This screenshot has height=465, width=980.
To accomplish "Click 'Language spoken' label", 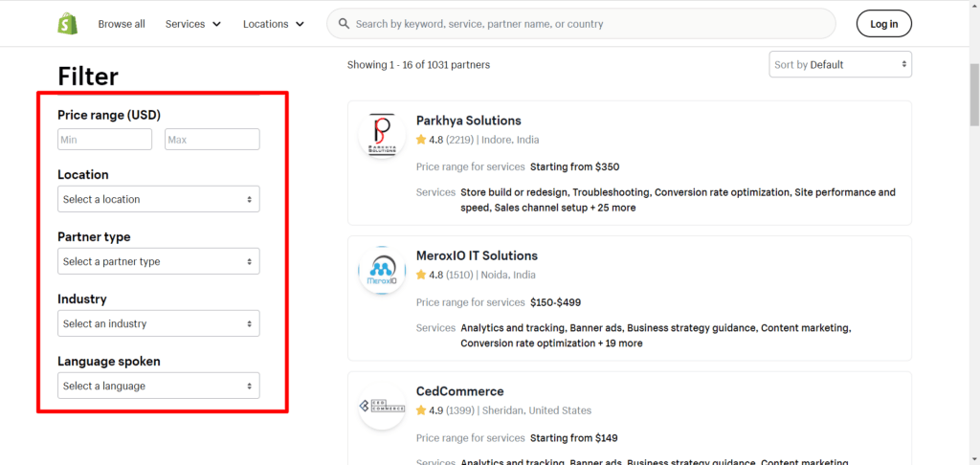I will pos(109,362).
